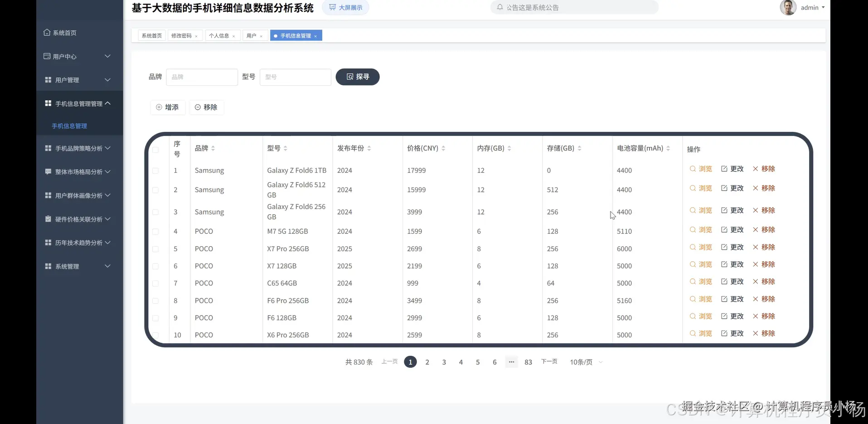The image size is (868, 424).
Task: View row 1 Galaxy Z Fold6 1TB via 浏览
Action: coord(701,169)
